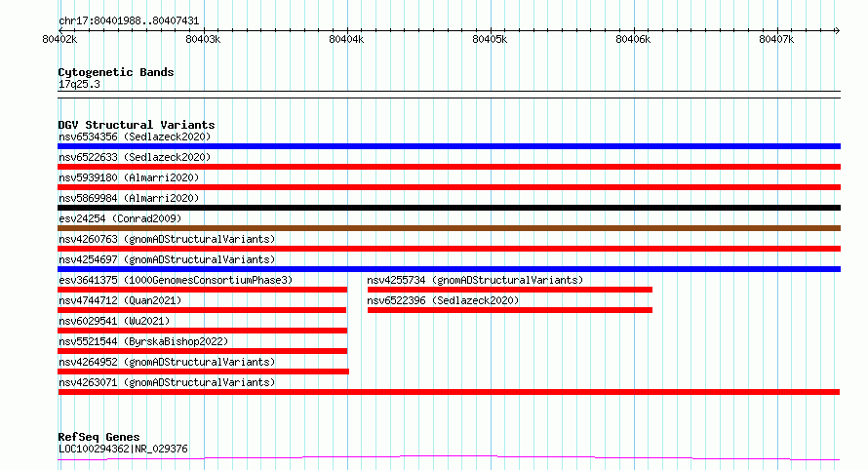The height and width of the screenshot is (470, 868).
Task: Click the DGV Structural Variants track title
Action: (137, 125)
